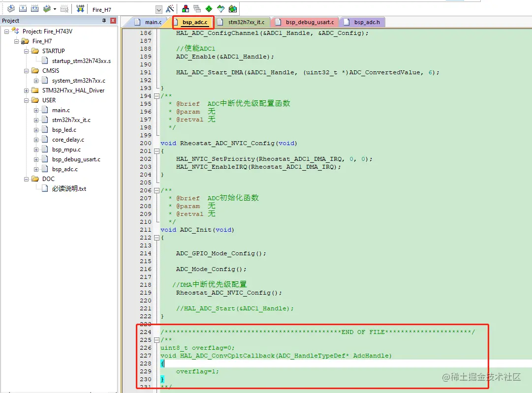532x393 pixels.
Task: Click the bsp_led.c file icon
Action: (x=45, y=129)
